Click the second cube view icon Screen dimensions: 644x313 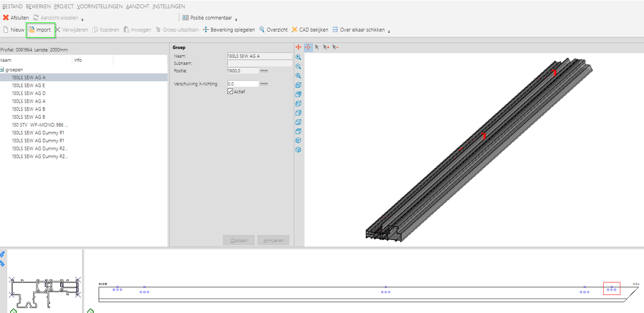298,94
